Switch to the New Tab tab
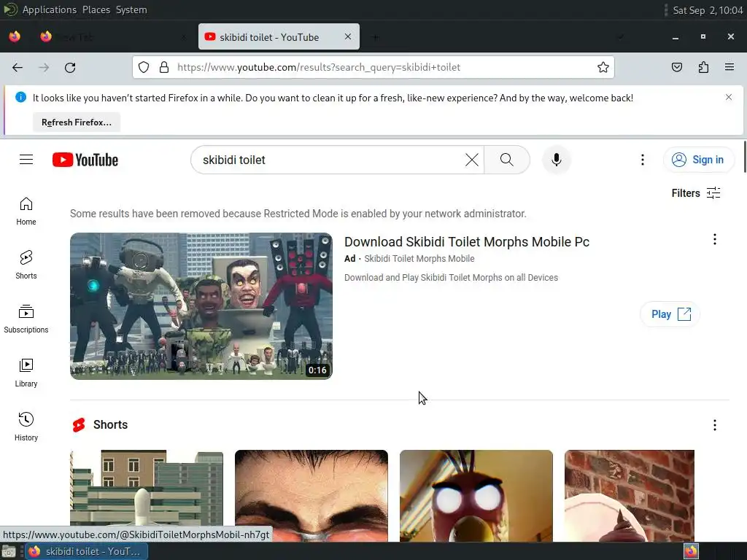 click(x=113, y=36)
